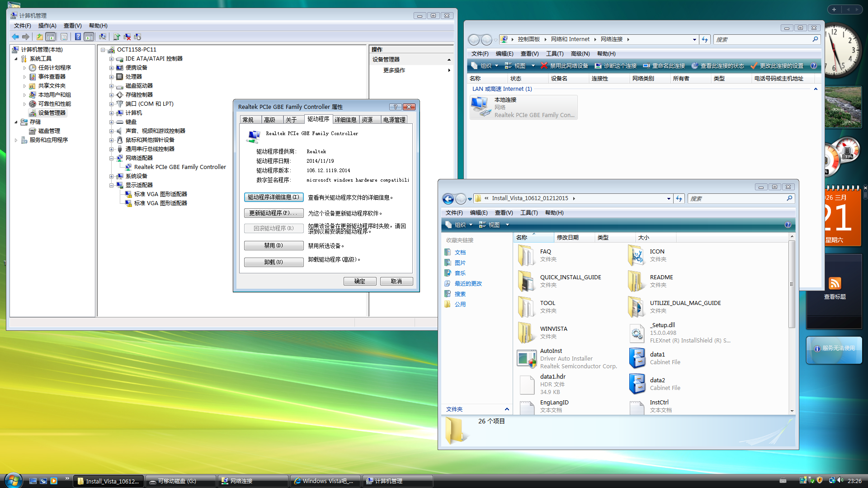Click Scan for hardware changes toolbar icon
The width and height of the screenshot is (868, 488).
[x=103, y=37]
